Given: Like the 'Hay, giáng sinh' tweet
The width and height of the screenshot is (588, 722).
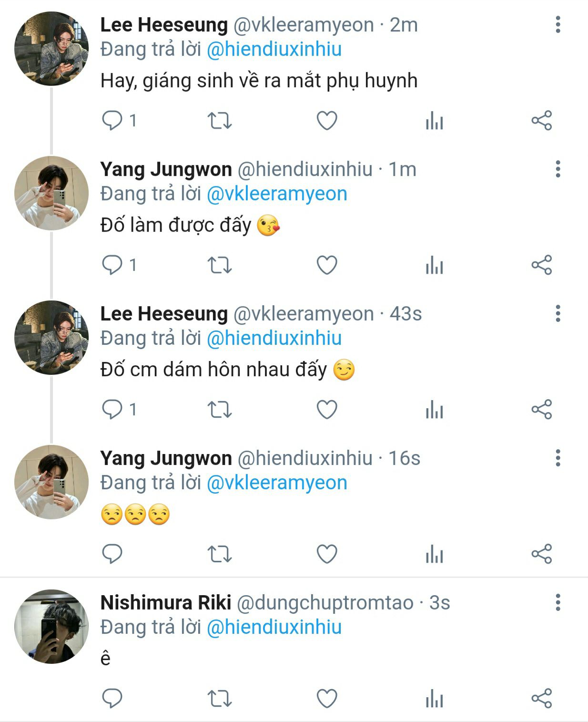Looking at the screenshot, I should click(327, 121).
